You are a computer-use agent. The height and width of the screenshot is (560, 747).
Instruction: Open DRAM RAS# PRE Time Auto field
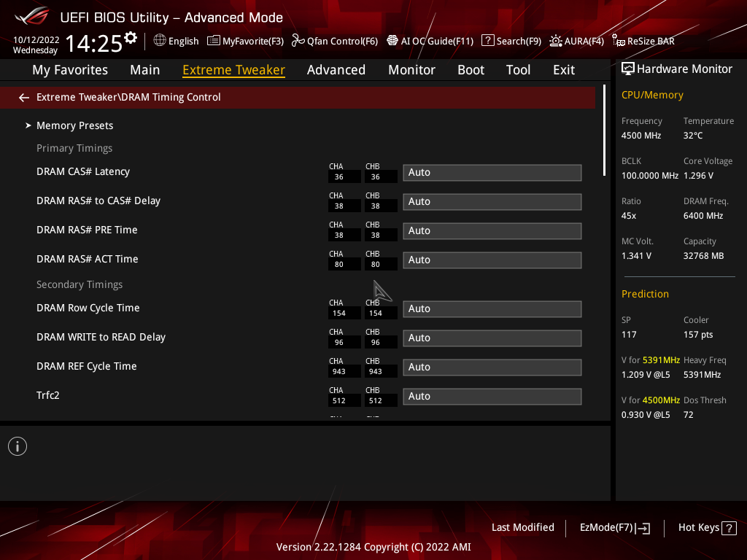(492, 230)
